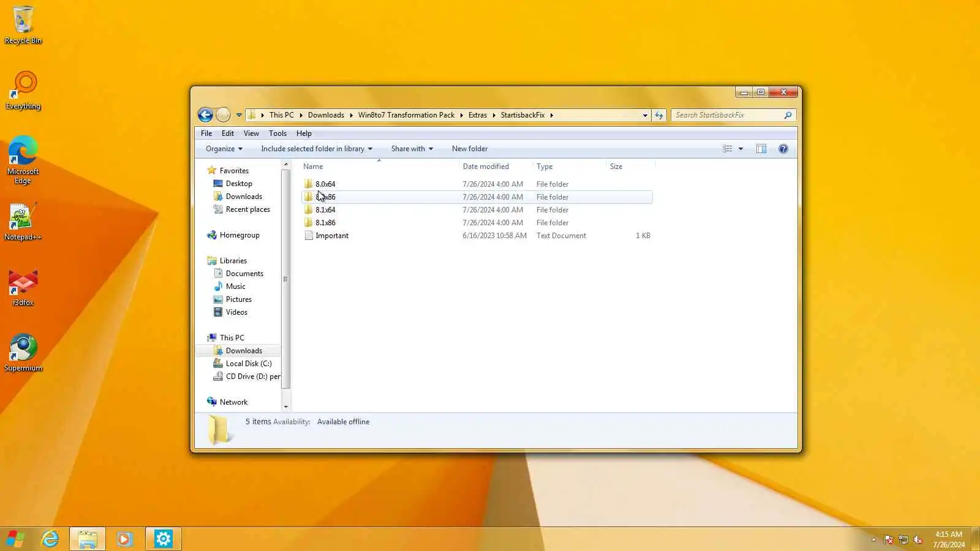
Task: Open the Help menu
Action: (304, 133)
